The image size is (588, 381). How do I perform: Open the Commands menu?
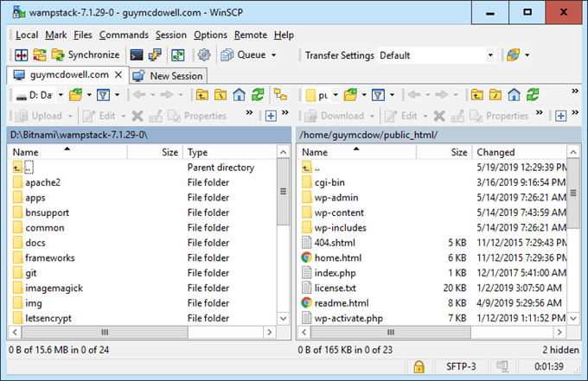tap(124, 35)
